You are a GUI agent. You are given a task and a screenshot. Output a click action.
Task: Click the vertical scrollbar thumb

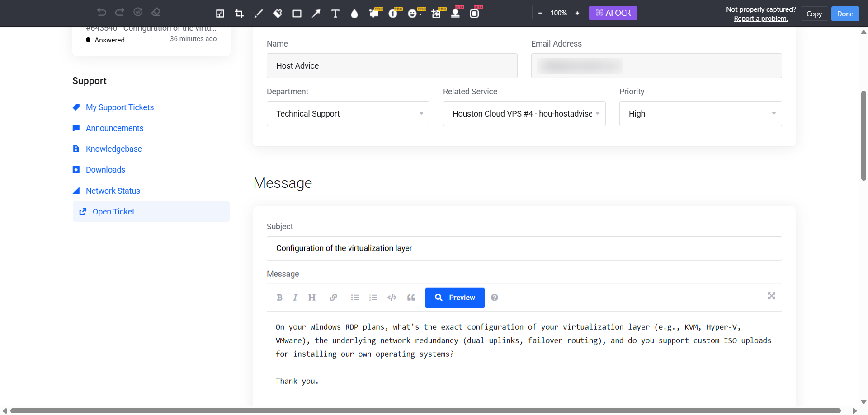pos(863,135)
